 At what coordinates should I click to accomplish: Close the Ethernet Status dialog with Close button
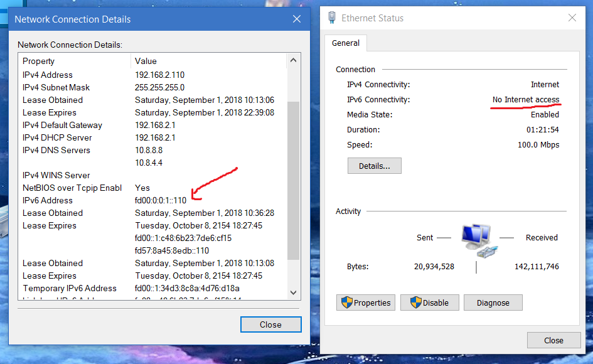coord(553,340)
